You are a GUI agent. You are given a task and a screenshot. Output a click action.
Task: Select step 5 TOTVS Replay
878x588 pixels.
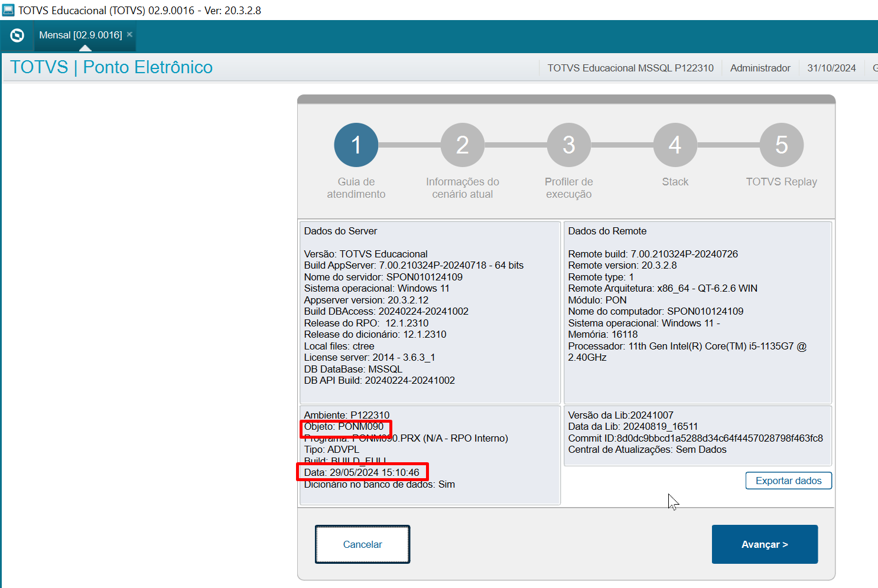point(782,145)
